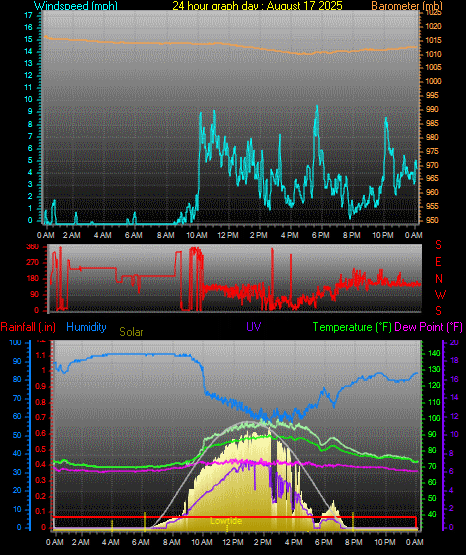Click the red "W" compass label
466x555 pixels.
440,294
